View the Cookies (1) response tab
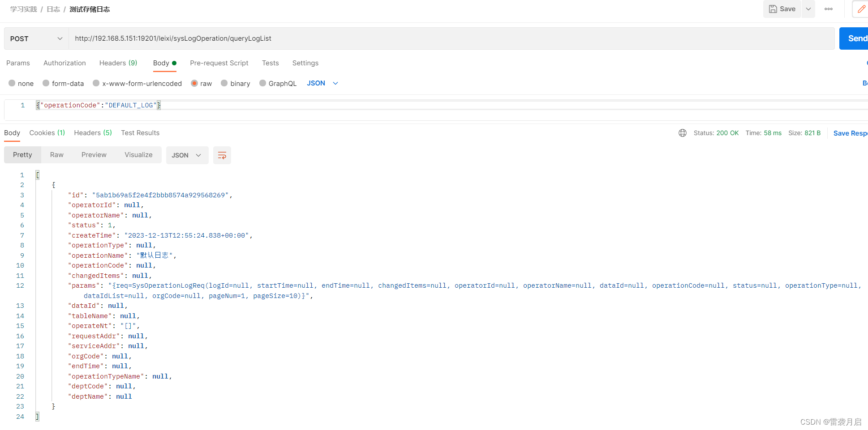 (47, 133)
